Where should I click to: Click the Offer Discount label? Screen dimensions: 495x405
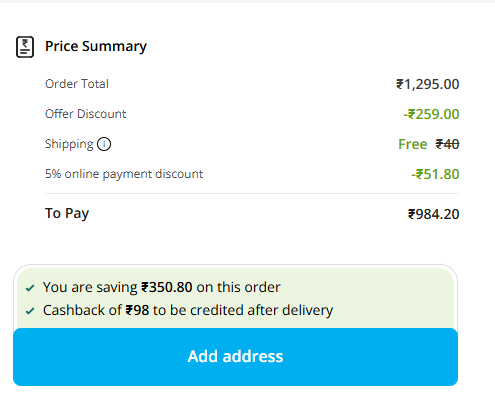(86, 114)
